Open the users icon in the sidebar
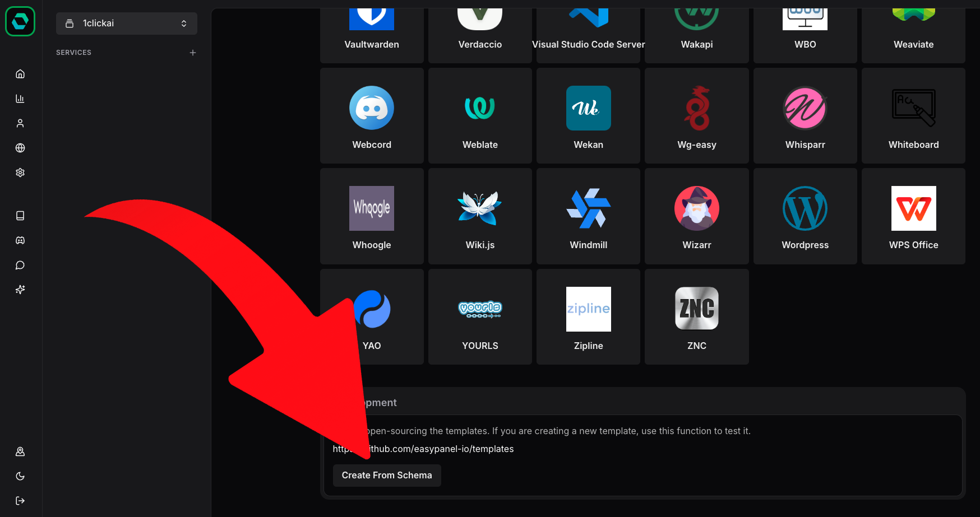Screen dimensions: 980x517 20,123
